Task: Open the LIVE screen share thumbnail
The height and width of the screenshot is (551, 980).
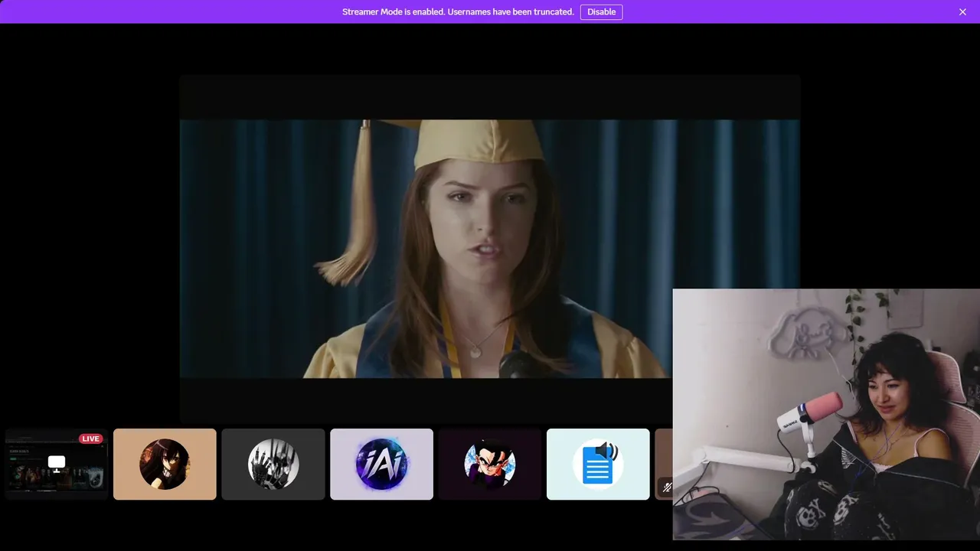Action: [x=57, y=464]
